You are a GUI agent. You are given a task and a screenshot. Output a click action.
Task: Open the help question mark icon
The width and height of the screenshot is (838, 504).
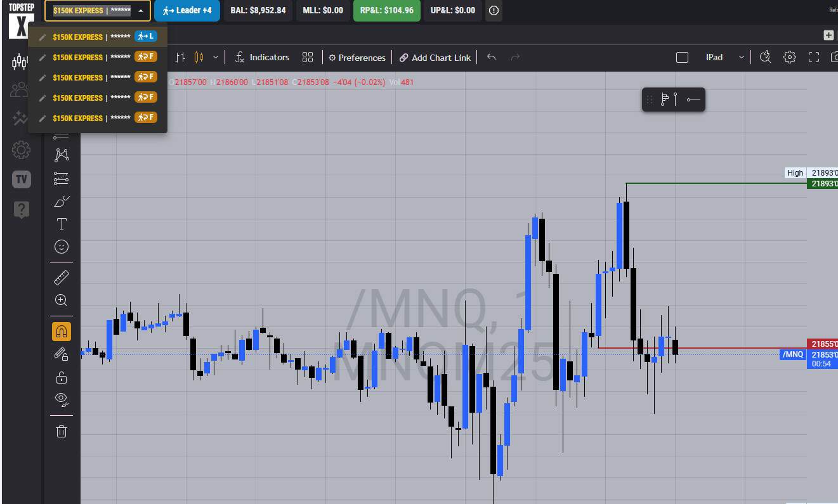(x=21, y=210)
